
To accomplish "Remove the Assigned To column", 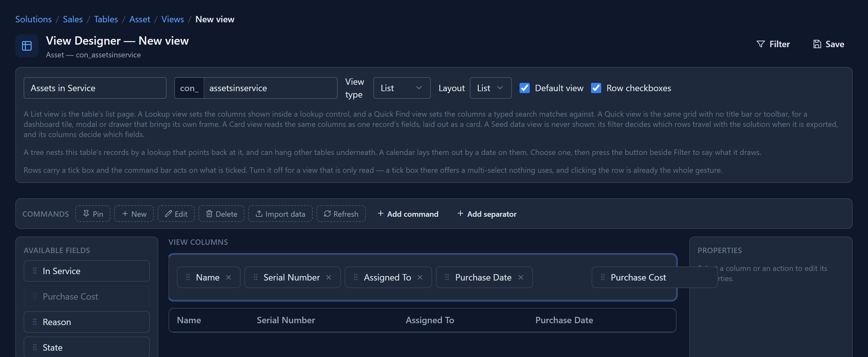I will (x=420, y=277).
